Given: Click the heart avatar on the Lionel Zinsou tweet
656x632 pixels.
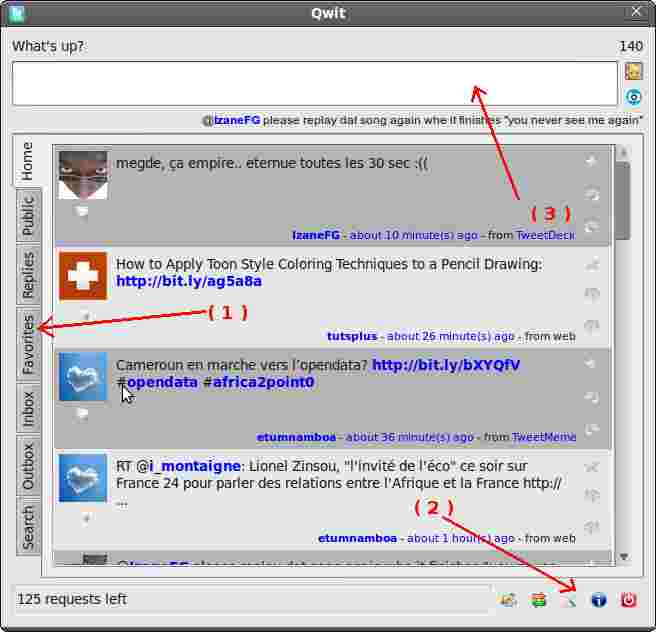Looking at the screenshot, I should (83, 478).
